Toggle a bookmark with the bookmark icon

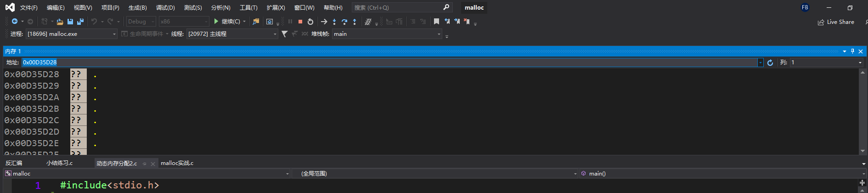[436, 22]
